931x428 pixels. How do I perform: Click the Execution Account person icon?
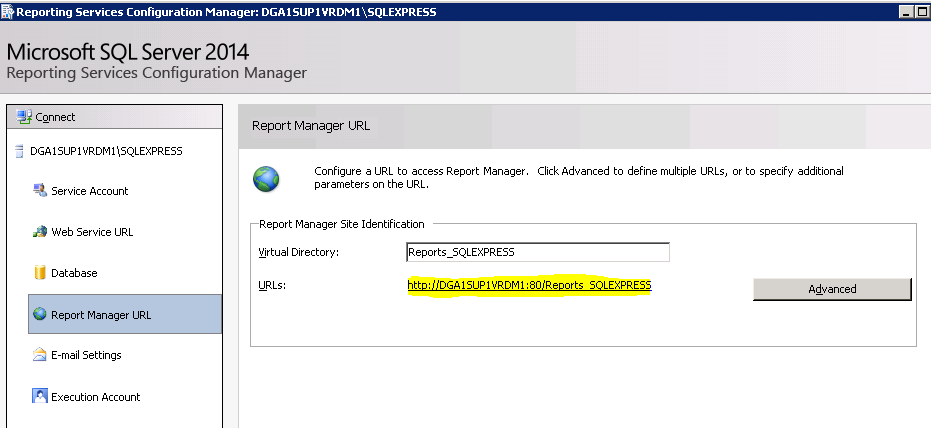tap(40, 396)
